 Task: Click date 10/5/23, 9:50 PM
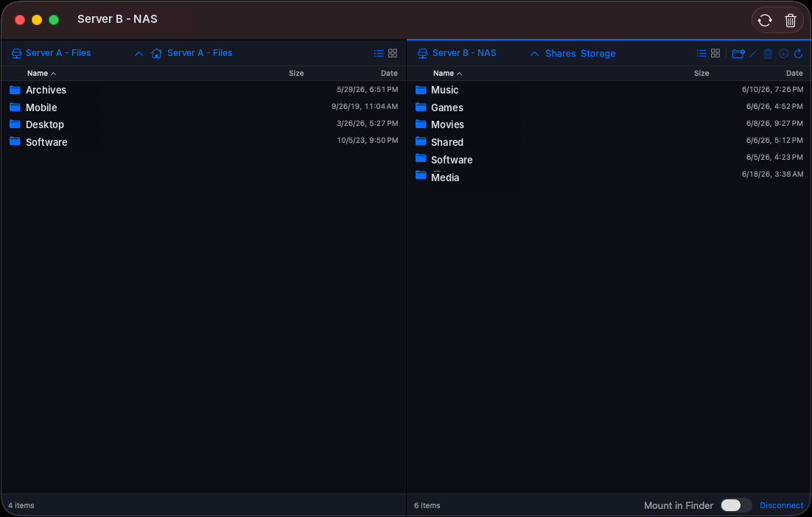(x=367, y=140)
